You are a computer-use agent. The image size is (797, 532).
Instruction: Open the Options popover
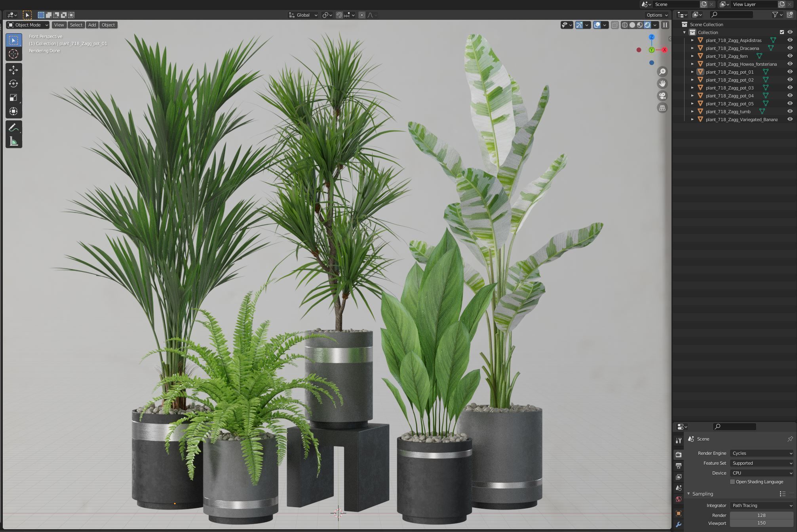657,15
